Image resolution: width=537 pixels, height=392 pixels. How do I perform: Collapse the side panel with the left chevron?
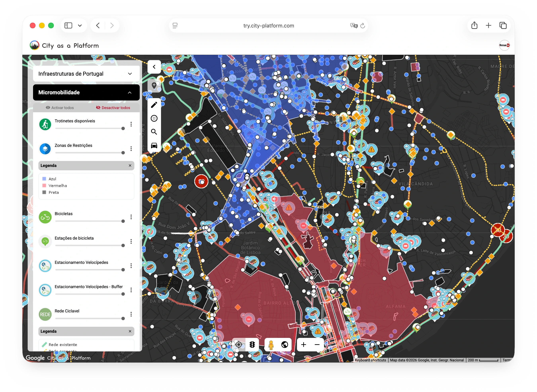(154, 67)
